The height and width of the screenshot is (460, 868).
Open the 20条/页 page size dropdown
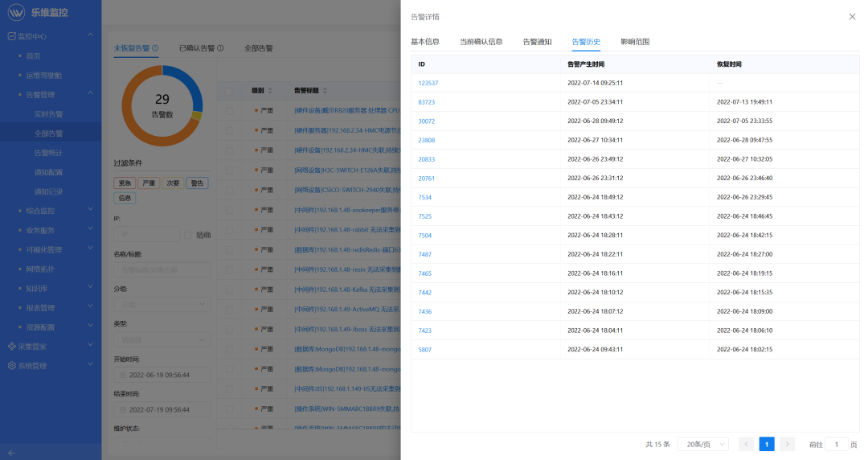click(702, 444)
